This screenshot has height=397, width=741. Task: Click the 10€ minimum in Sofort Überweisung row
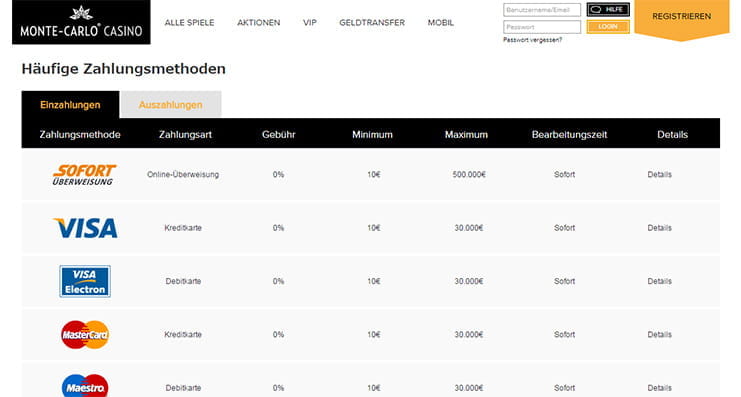pyautogui.click(x=374, y=174)
